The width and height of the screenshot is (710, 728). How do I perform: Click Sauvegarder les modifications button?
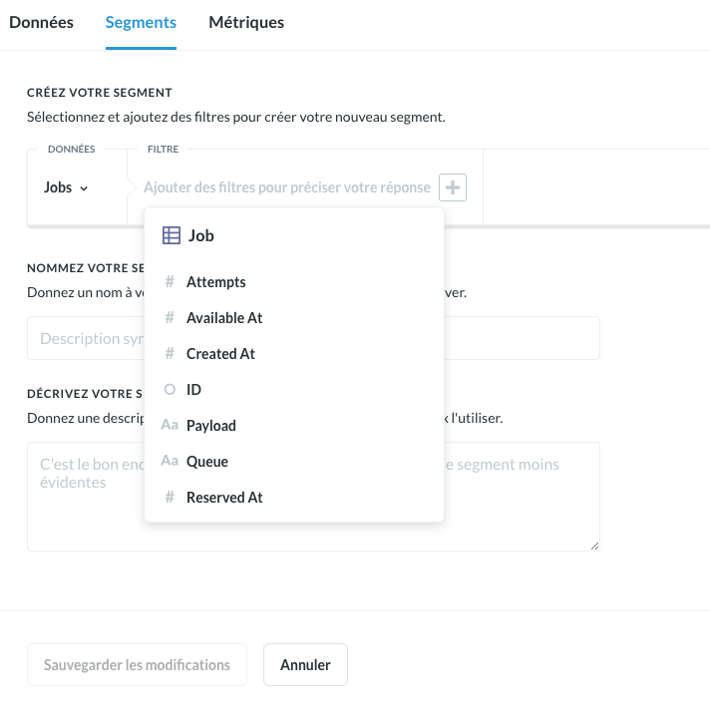click(x=137, y=664)
